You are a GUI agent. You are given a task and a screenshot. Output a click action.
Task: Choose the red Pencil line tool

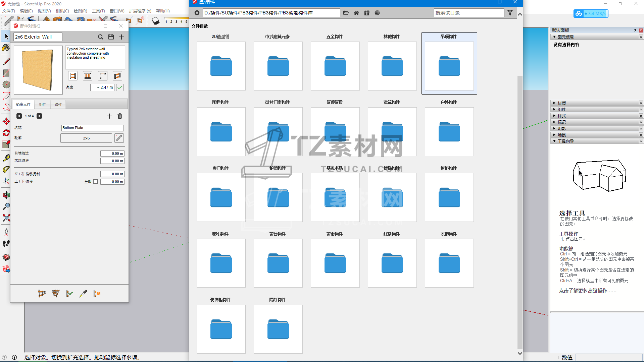pyautogui.click(x=6, y=62)
